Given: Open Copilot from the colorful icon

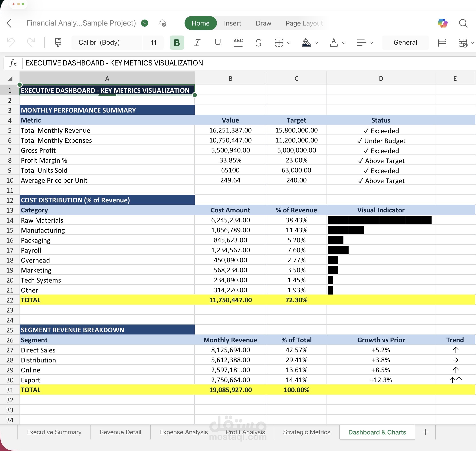Looking at the screenshot, I should click(x=442, y=23).
